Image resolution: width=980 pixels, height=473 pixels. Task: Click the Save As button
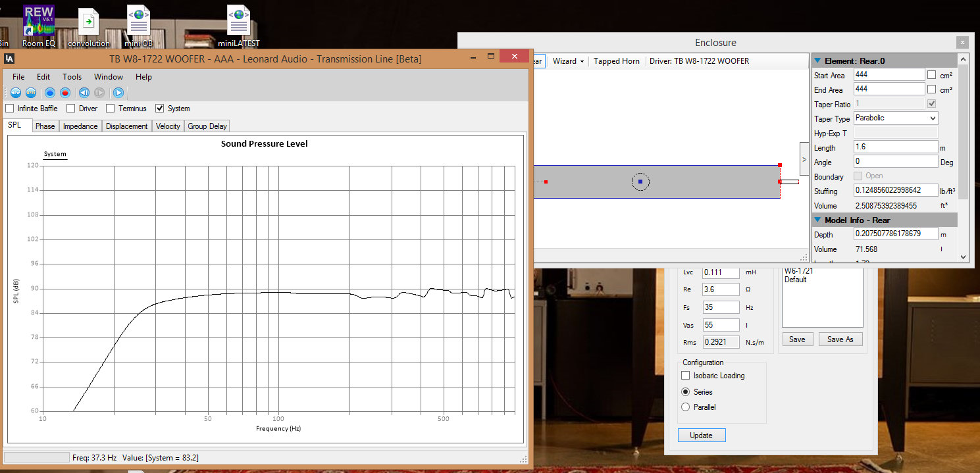(840, 339)
